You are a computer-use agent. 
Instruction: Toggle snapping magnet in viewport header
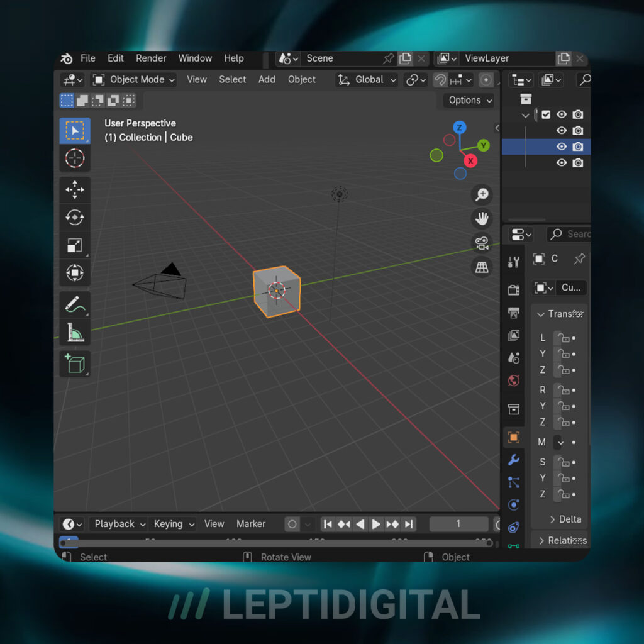[x=440, y=80]
